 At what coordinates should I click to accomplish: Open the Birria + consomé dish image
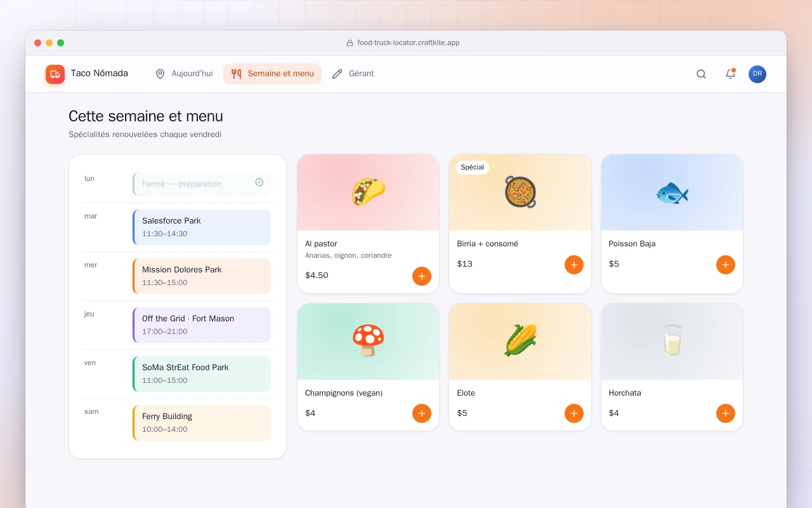pos(520,192)
